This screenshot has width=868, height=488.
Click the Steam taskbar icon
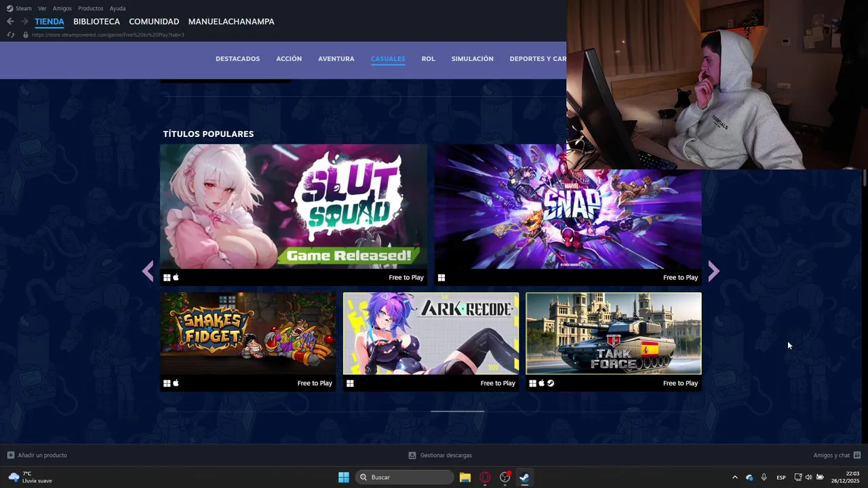524,477
